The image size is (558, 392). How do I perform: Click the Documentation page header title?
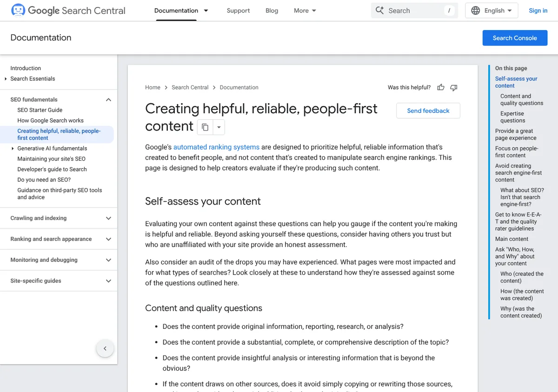pyautogui.click(x=41, y=38)
